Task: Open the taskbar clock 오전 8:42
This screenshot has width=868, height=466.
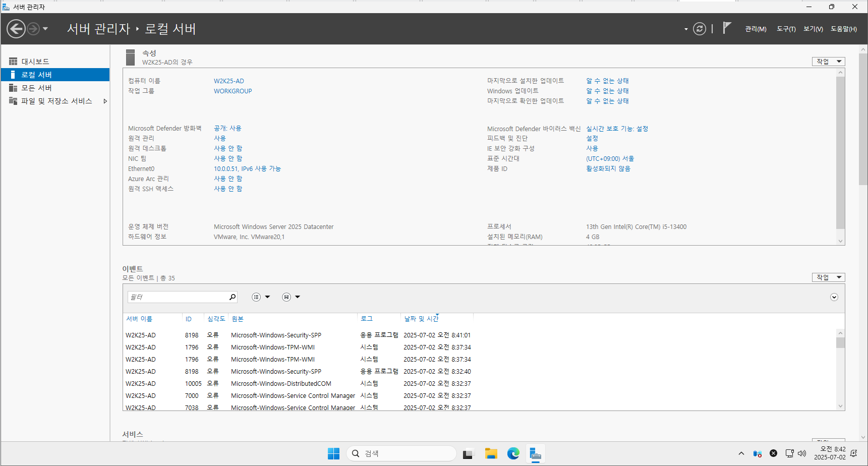Action: (x=830, y=453)
